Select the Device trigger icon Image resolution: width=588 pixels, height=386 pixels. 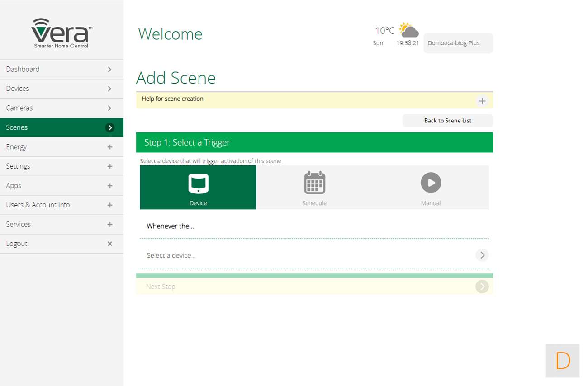coord(198,183)
